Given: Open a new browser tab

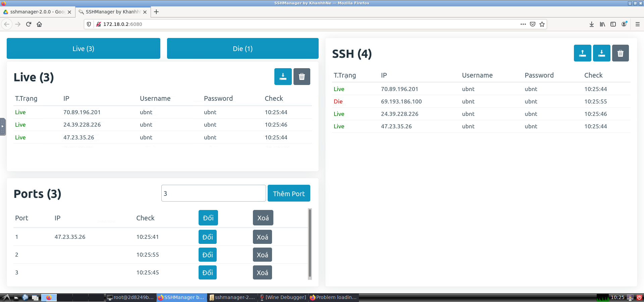Looking at the screenshot, I should pyautogui.click(x=156, y=12).
